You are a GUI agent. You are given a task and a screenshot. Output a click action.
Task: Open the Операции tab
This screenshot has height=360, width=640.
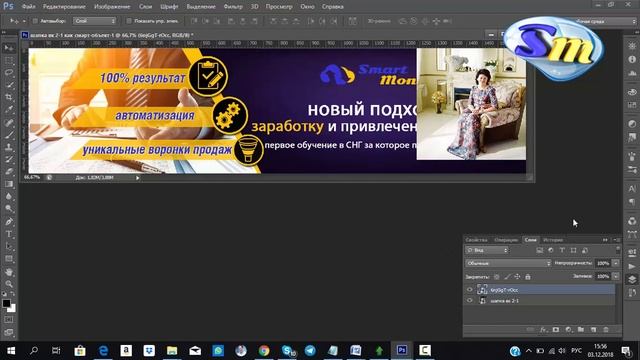coord(506,240)
